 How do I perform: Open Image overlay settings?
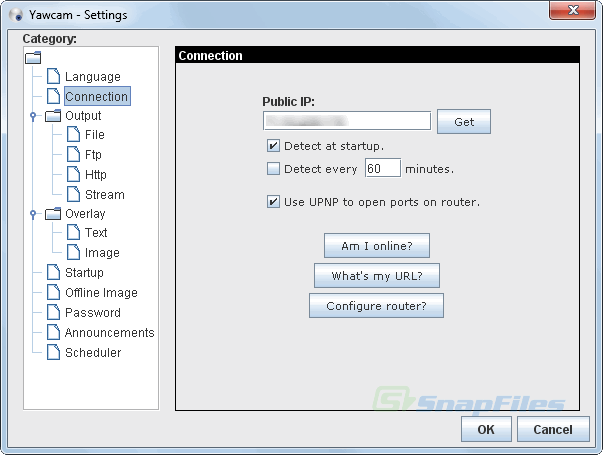coord(102,253)
